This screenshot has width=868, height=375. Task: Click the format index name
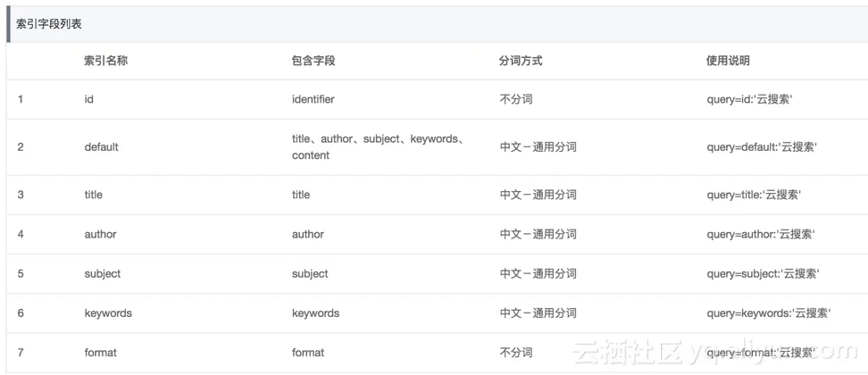100,353
